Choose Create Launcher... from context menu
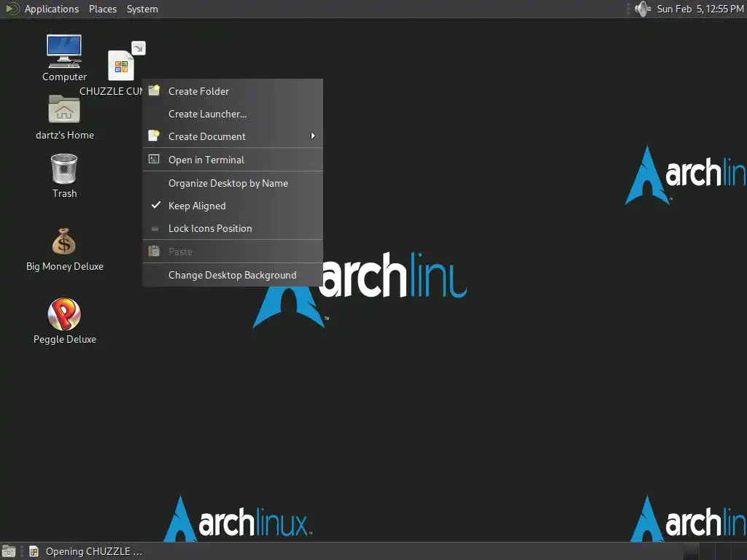747x560 pixels. pos(233,114)
